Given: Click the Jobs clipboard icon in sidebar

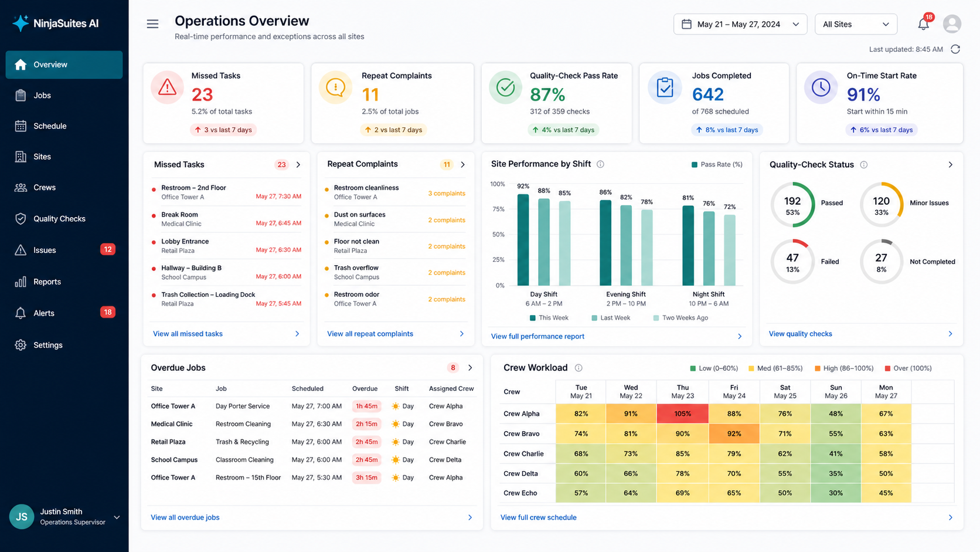Looking at the screenshot, I should [x=21, y=95].
